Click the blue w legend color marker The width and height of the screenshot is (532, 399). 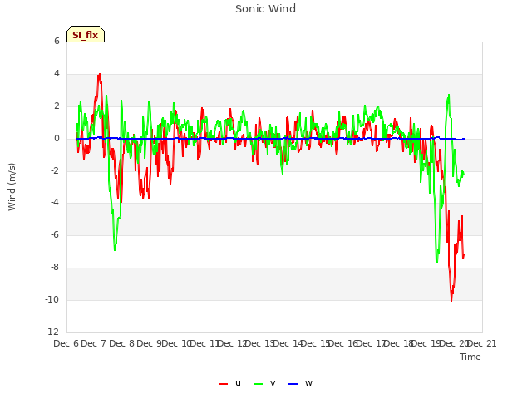pos(293,384)
